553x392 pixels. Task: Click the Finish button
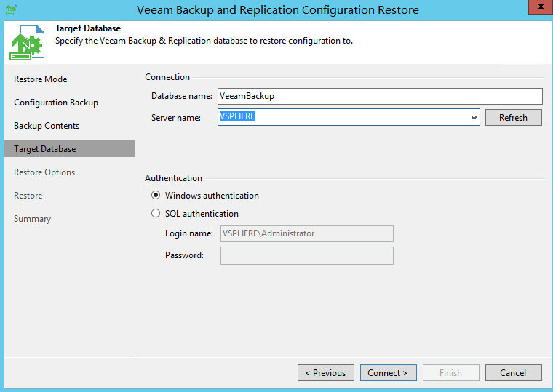451,372
